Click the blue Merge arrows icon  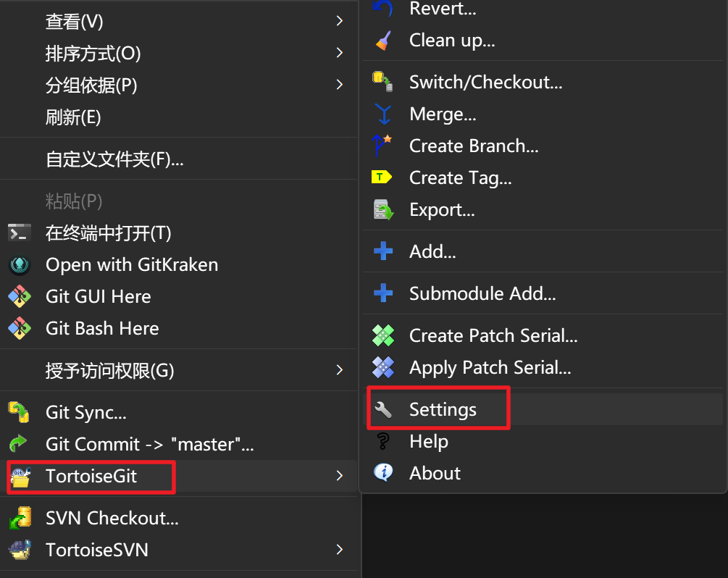click(382, 114)
